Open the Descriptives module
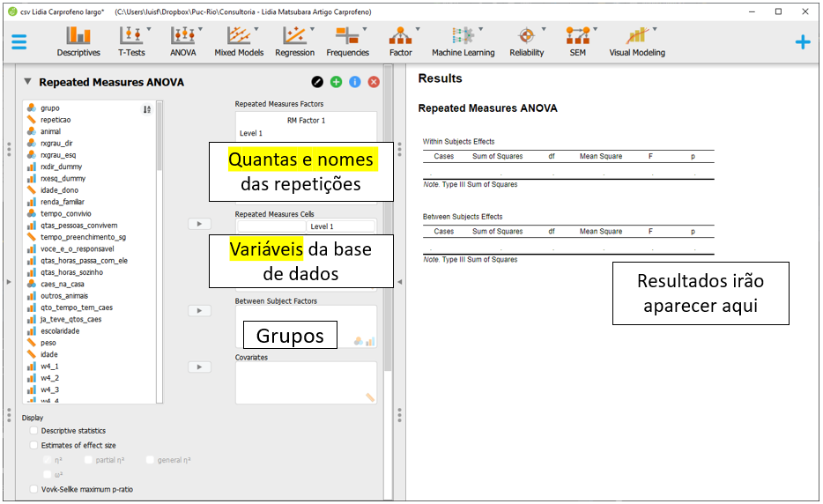The width and height of the screenshot is (823, 504). coord(78,41)
